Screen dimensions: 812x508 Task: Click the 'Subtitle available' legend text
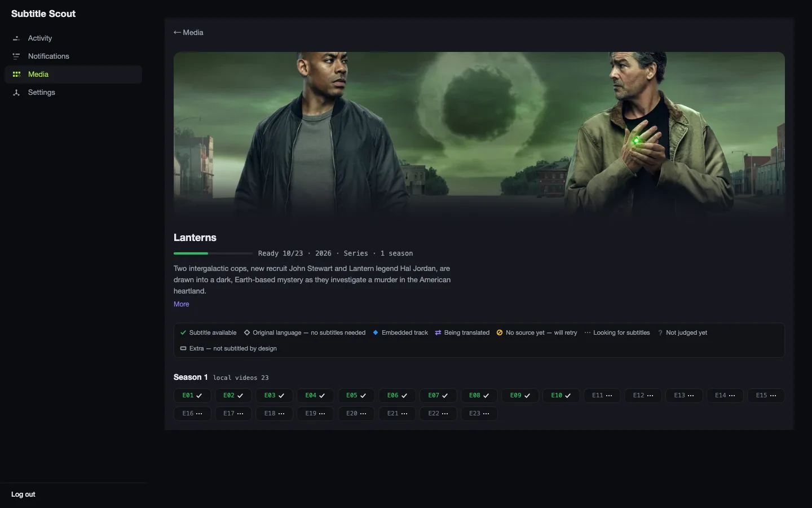tap(213, 333)
